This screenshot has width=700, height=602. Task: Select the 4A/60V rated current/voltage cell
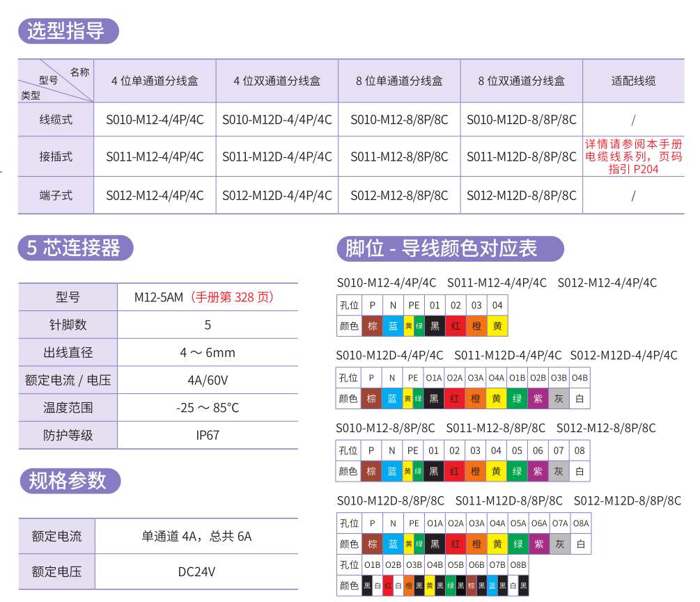point(208,381)
